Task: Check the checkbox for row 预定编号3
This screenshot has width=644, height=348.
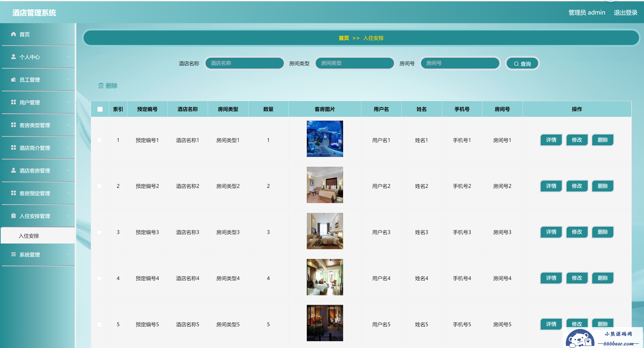Action: 99,232
